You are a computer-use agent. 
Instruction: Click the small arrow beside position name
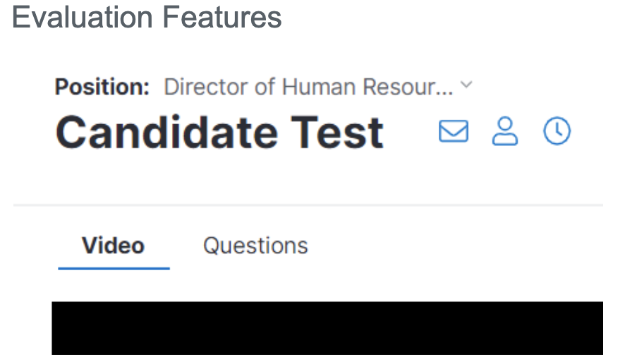[x=466, y=85]
